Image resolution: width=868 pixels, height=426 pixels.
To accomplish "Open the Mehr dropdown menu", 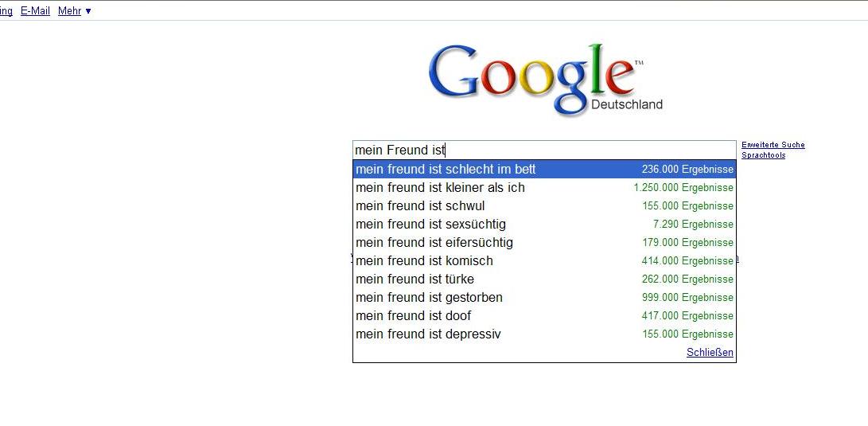I will pos(74,11).
